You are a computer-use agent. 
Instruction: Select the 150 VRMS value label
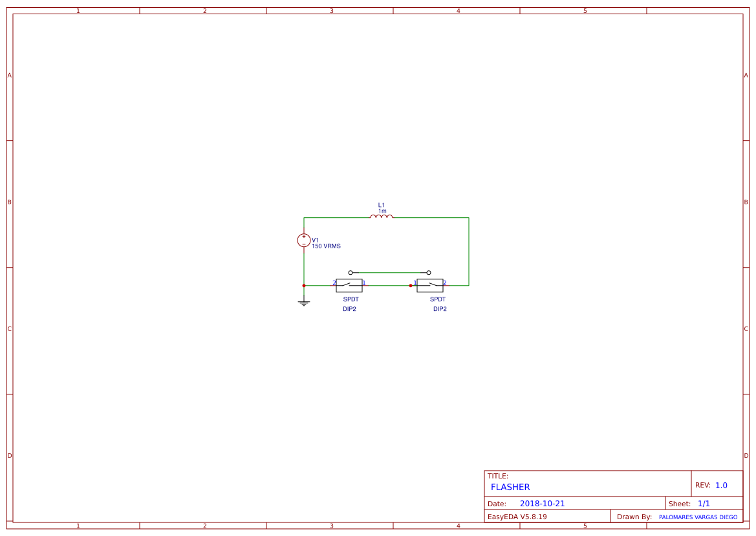[327, 246]
